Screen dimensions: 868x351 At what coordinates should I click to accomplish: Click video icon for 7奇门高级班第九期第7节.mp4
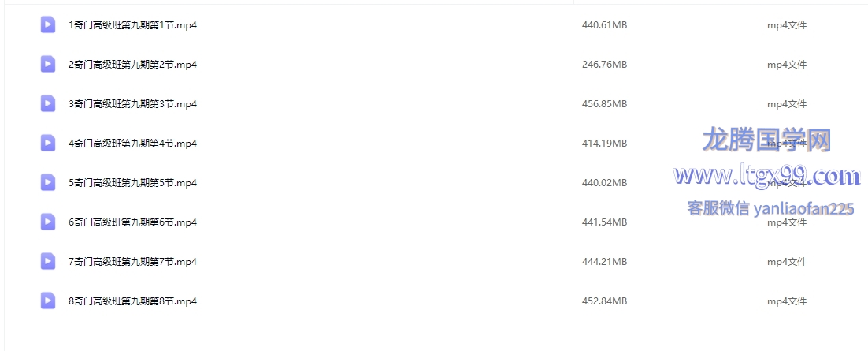click(48, 261)
